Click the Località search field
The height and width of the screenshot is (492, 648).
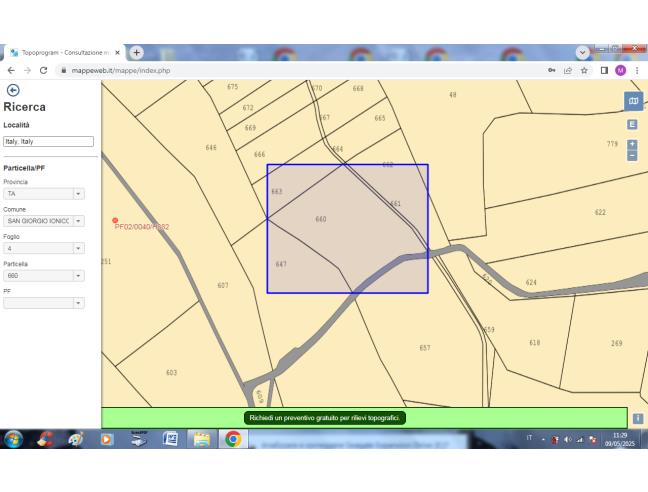coord(48,142)
